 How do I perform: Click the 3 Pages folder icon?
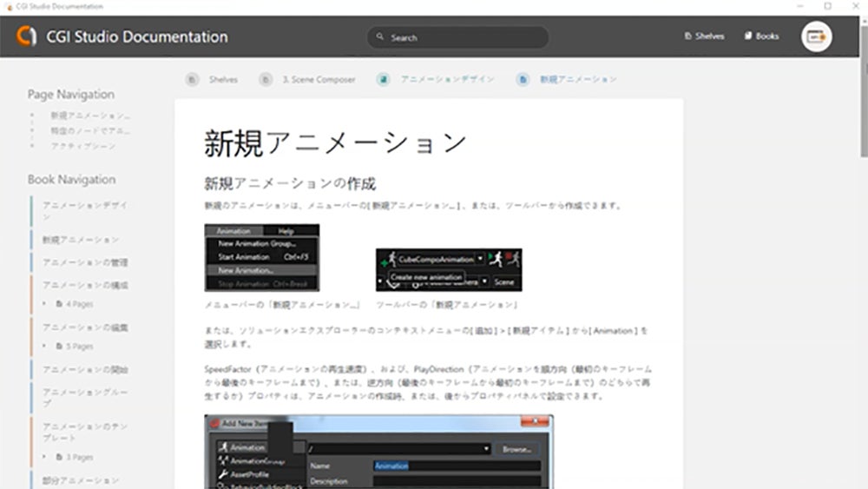click(x=59, y=457)
